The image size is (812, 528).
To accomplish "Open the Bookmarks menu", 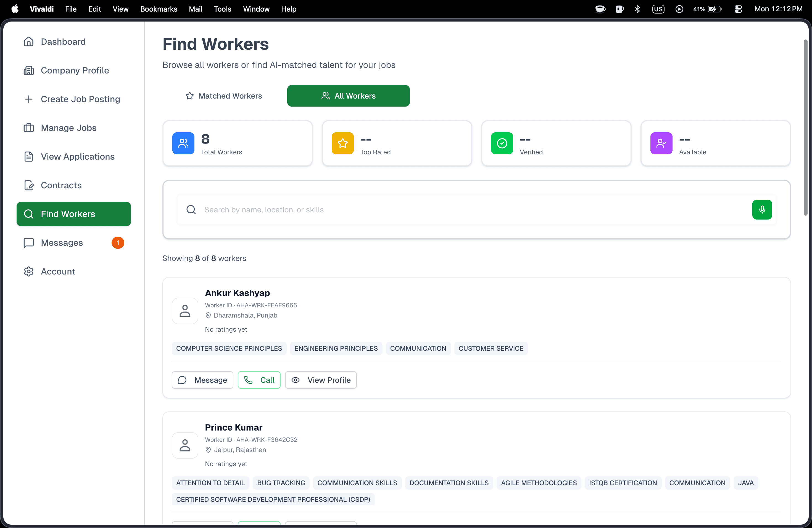I will click(159, 9).
